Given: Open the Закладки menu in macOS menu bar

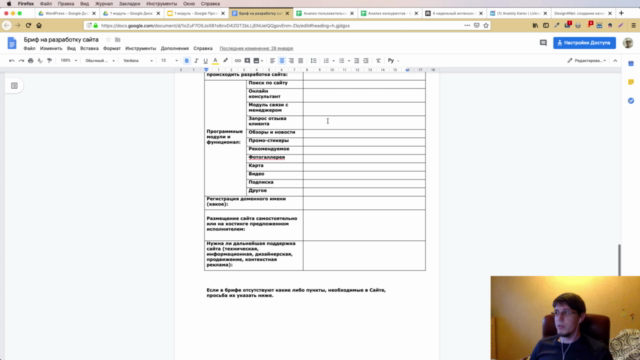Looking at the screenshot, I should click(129, 4).
